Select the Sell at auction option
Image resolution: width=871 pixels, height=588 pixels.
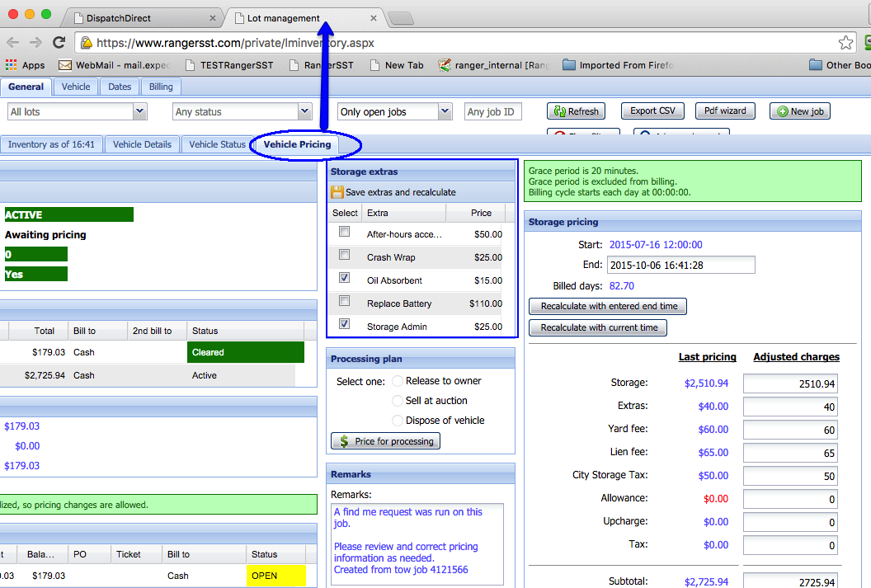coord(398,401)
